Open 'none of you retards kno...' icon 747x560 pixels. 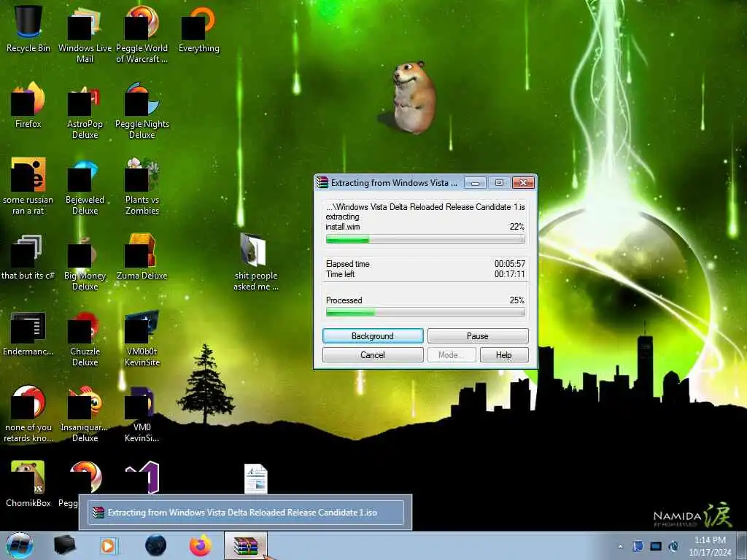28,413
